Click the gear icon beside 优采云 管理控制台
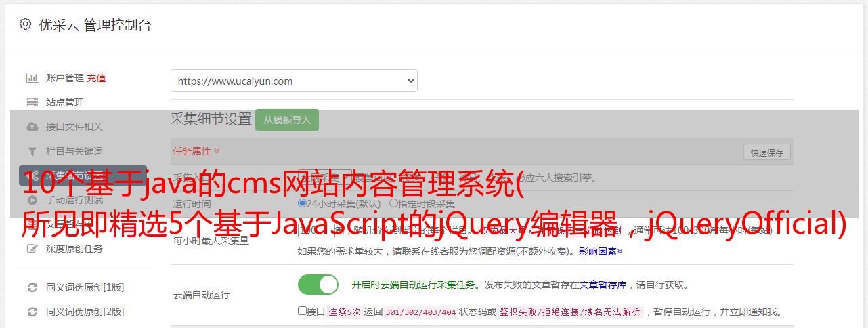This screenshot has width=868, height=328. tap(25, 24)
